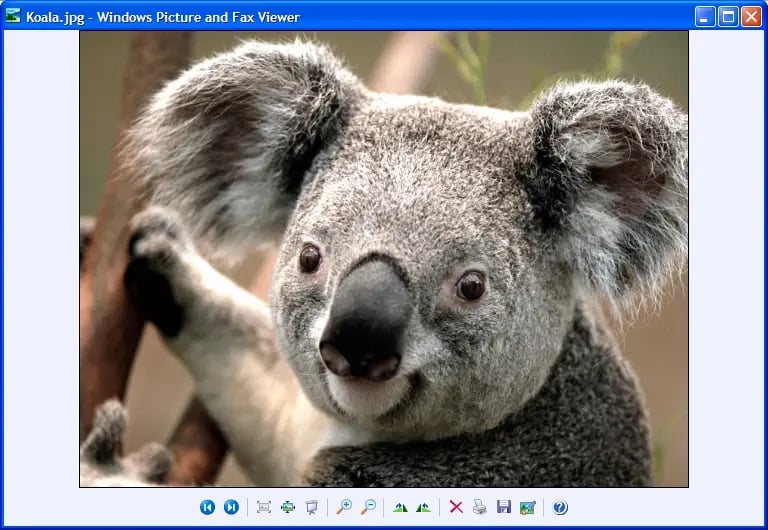
Task: Advance to the next image
Action: click(x=231, y=507)
